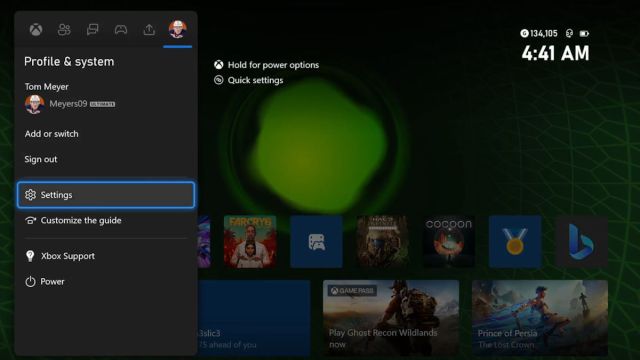640x360 pixels.
Task: Click the Quick settings view-button icon
Action: [219, 80]
